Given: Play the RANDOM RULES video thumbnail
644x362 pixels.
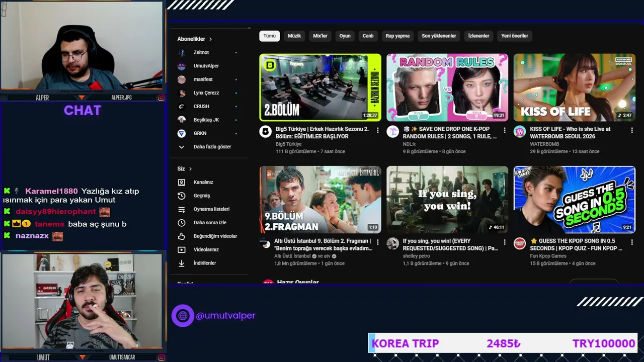Looking at the screenshot, I should [447, 87].
